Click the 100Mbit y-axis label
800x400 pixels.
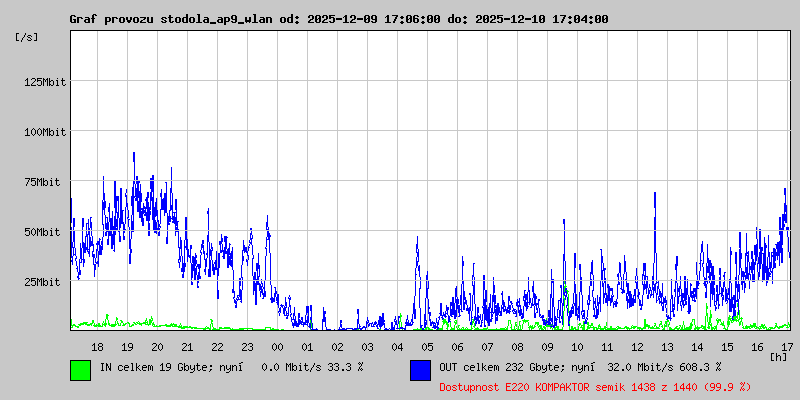[45, 132]
